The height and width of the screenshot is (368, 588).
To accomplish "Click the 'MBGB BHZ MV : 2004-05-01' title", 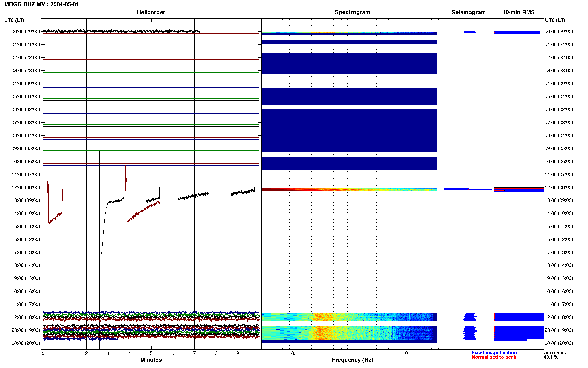I will click(x=42, y=4).
